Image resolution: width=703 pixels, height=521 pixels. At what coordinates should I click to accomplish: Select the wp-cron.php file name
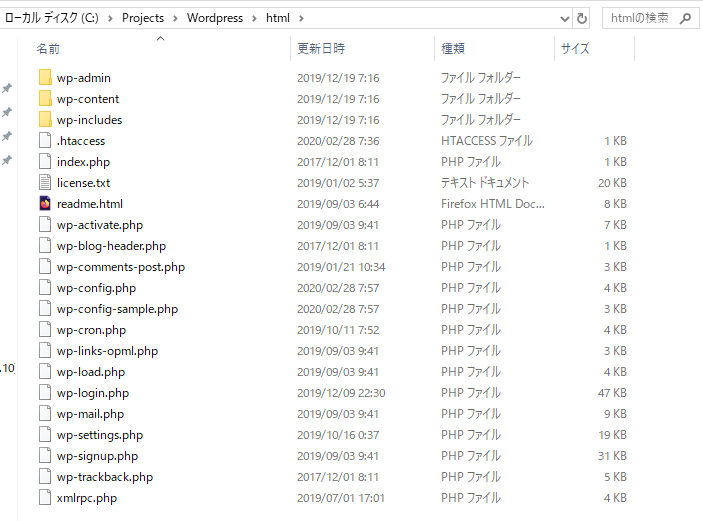click(91, 330)
